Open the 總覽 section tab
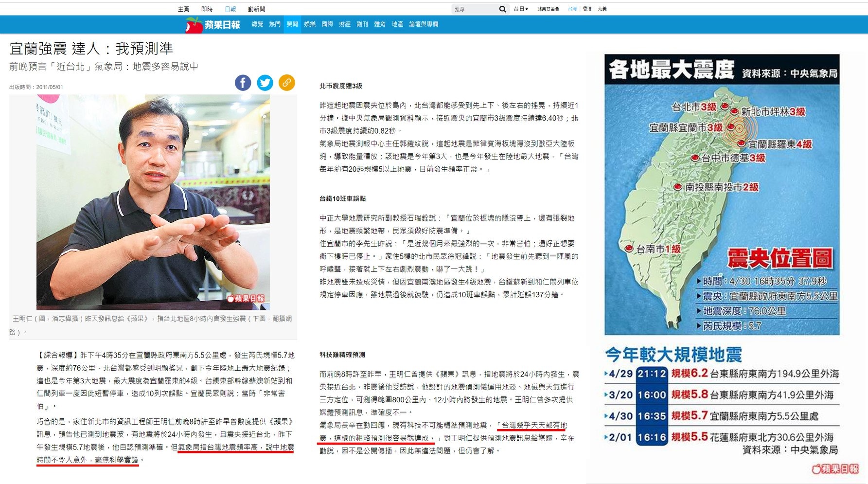 coord(257,24)
